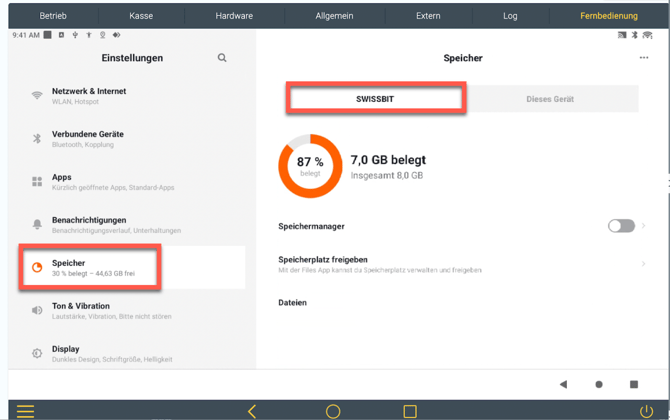Switch to the SWISSBIT storage tab
This screenshot has width=670, height=420.
coord(375,99)
